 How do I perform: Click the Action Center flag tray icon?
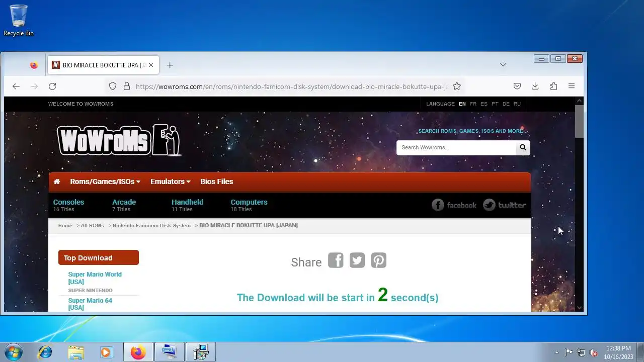[x=569, y=352]
